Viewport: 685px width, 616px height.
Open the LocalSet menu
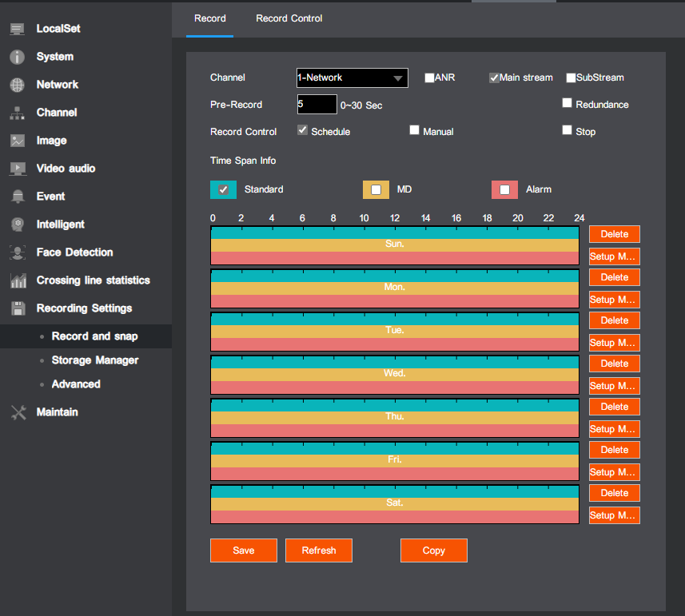tap(58, 29)
